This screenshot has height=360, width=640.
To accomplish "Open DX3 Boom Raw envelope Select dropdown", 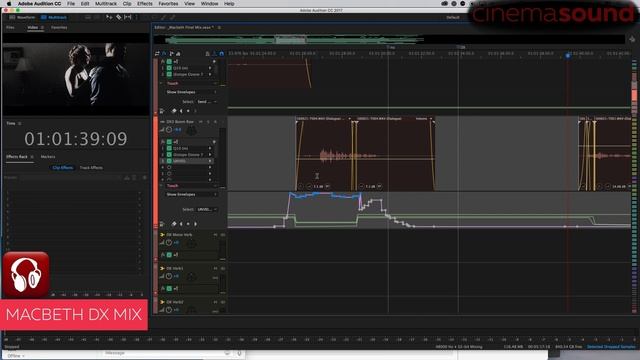I will coord(207,209).
